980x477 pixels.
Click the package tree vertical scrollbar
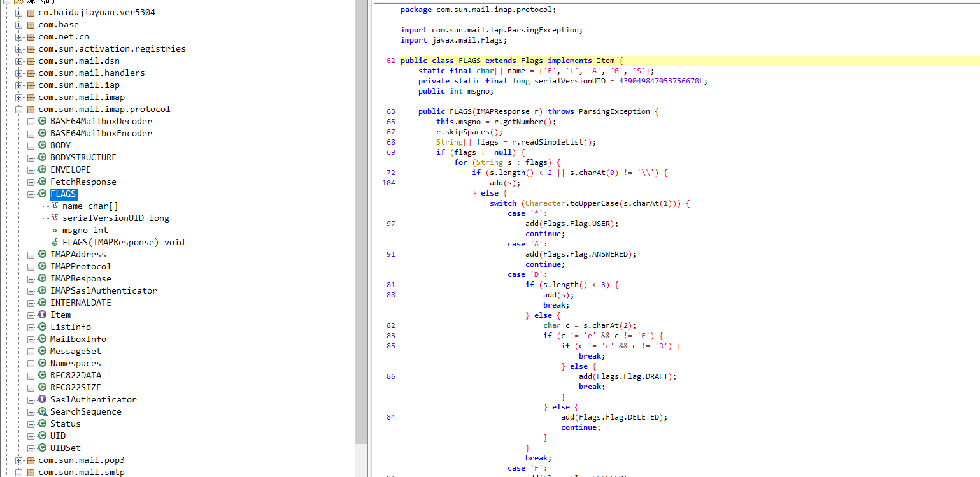click(x=361, y=223)
